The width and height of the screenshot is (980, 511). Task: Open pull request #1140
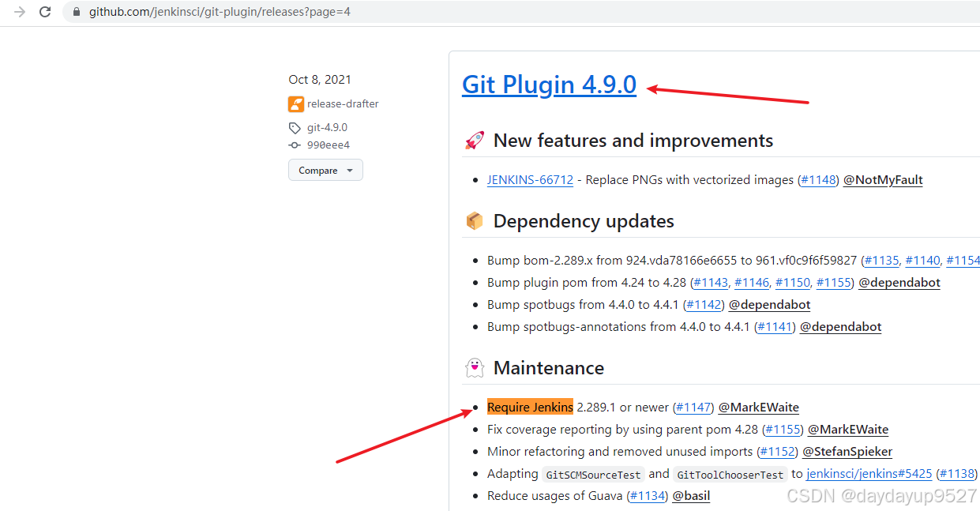[x=922, y=261]
